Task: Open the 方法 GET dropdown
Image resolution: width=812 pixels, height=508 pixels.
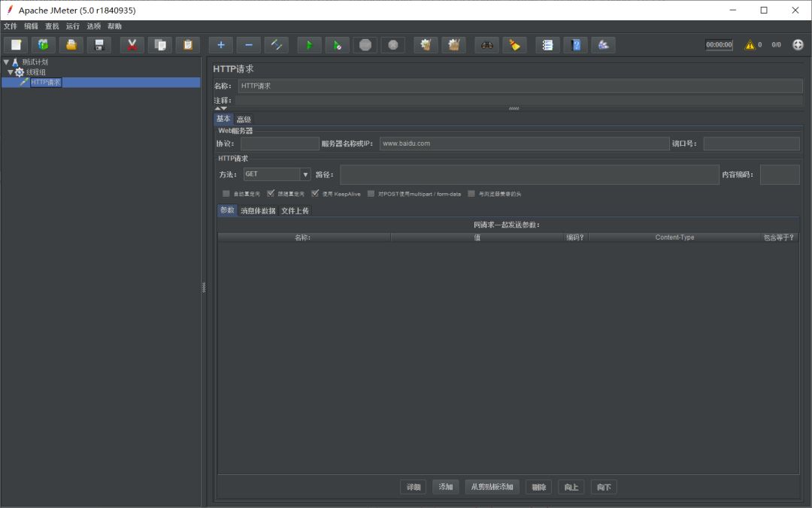Action: pos(277,174)
